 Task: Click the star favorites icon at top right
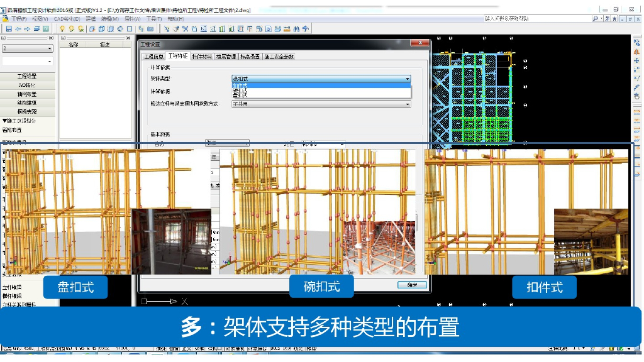coord(614,18)
